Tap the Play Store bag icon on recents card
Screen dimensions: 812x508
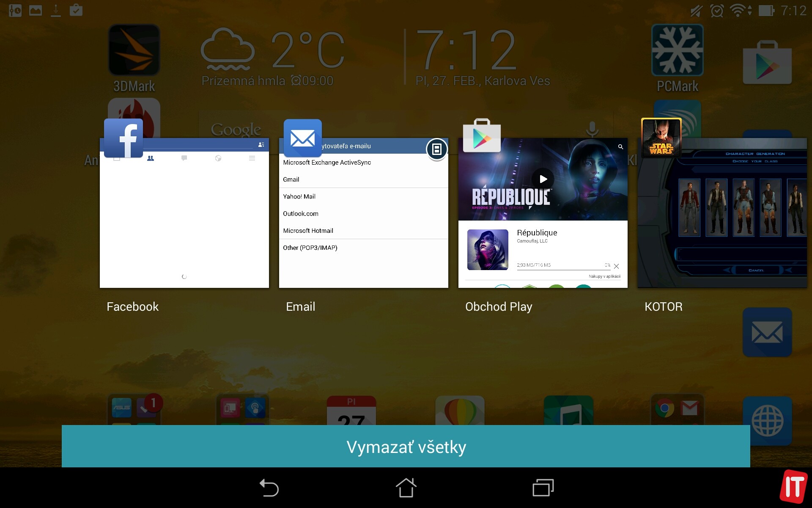(x=482, y=136)
